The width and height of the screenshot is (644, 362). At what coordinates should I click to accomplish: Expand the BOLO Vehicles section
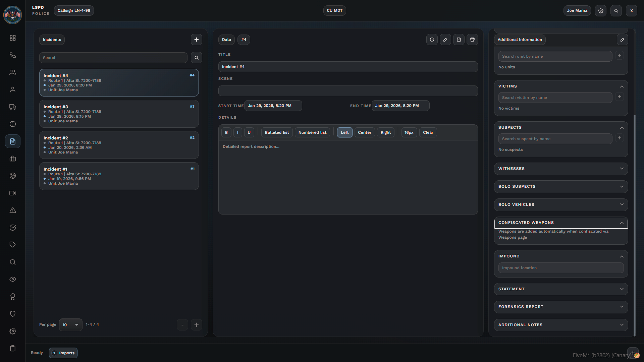click(561, 204)
